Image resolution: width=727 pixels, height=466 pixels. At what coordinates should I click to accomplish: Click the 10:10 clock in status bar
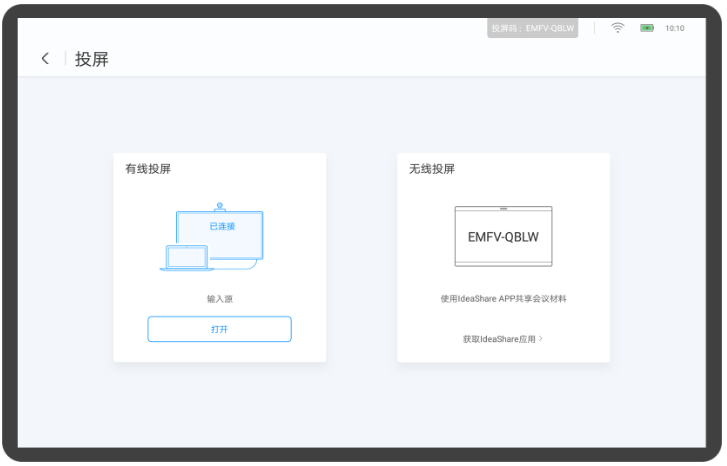(675, 28)
